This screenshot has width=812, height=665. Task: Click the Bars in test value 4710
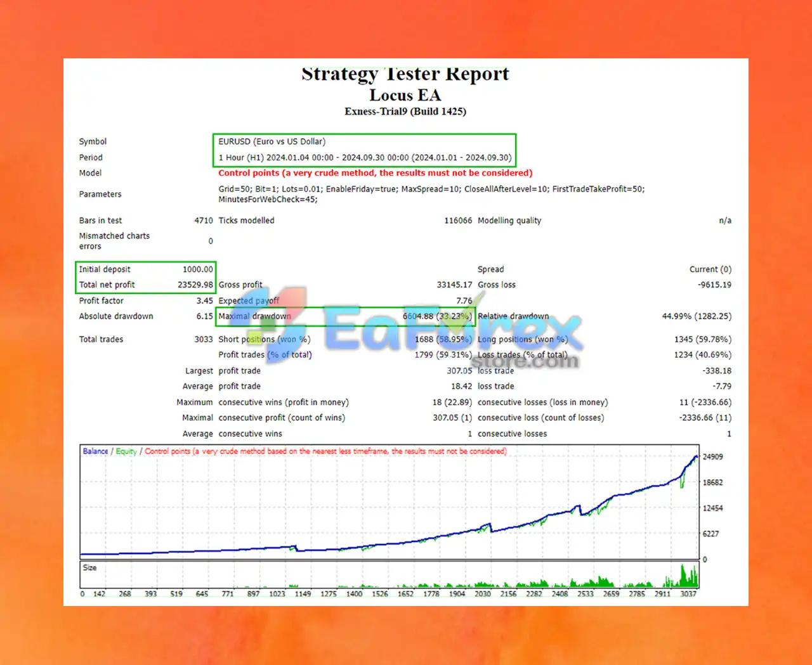(204, 221)
